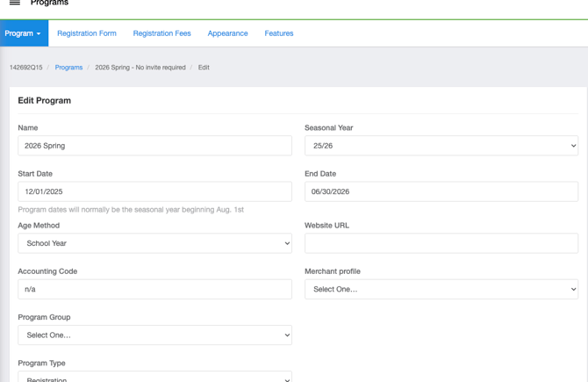Click the Edit breadcrumb item
Screen dimensions: 588x382
pyautogui.click(x=204, y=68)
